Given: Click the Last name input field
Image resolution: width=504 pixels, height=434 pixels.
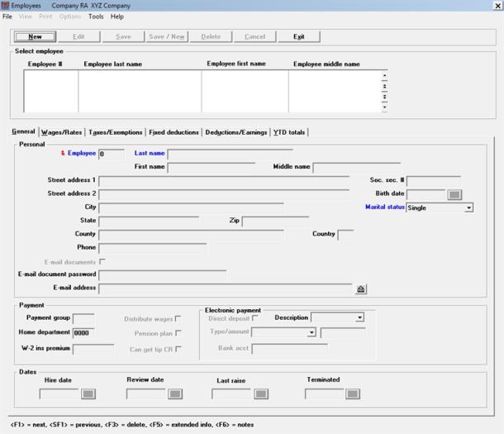Looking at the screenshot, I should click(x=233, y=153).
